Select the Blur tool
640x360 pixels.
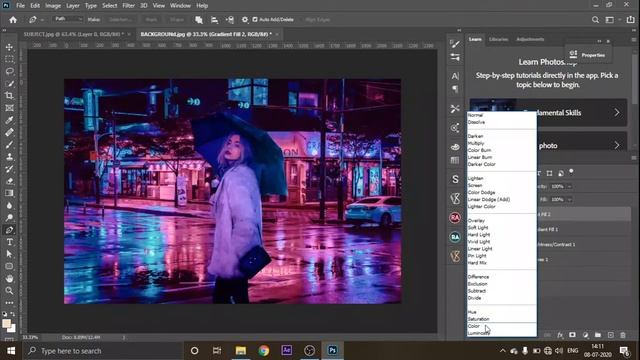tap(9, 206)
